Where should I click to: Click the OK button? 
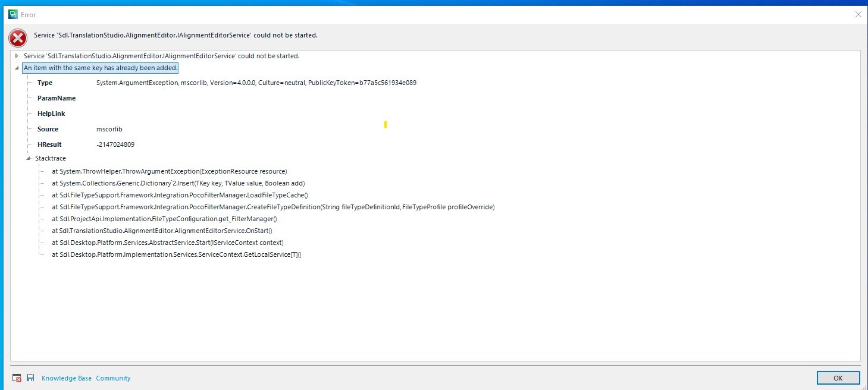point(838,378)
